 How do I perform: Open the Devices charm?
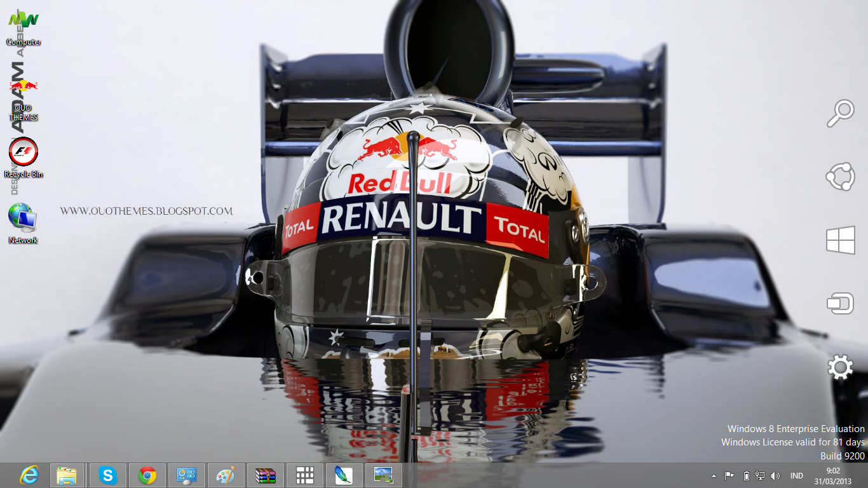click(840, 304)
